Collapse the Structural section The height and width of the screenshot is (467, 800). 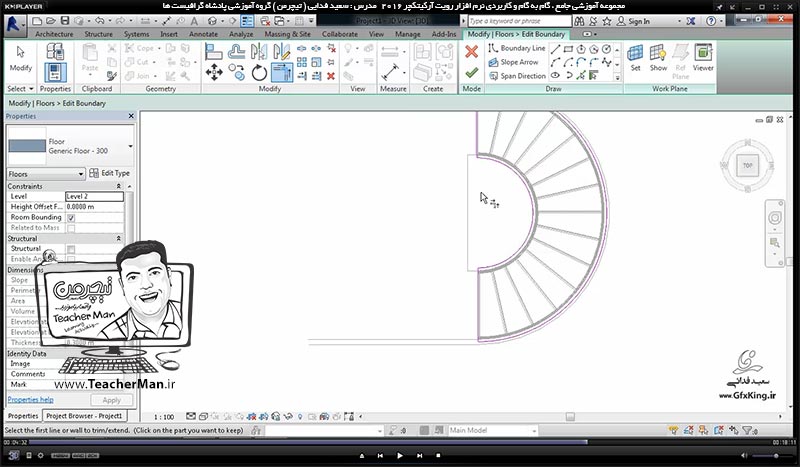tap(119, 238)
